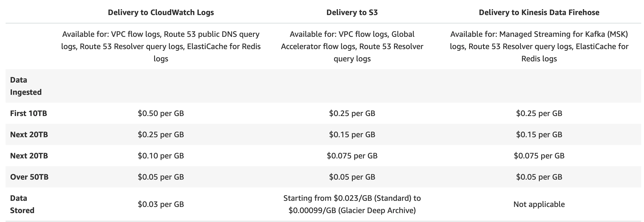The image size is (644, 222).
Task: Click the "Not applicable" cell
Action: (x=539, y=204)
